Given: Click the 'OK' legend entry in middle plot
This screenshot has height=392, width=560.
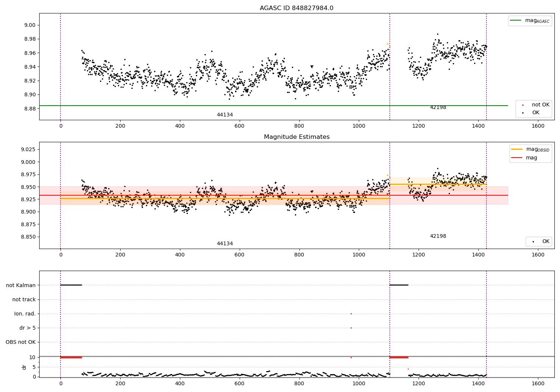Looking at the screenshot, I should pyautogui.click(x=539, y=242).
